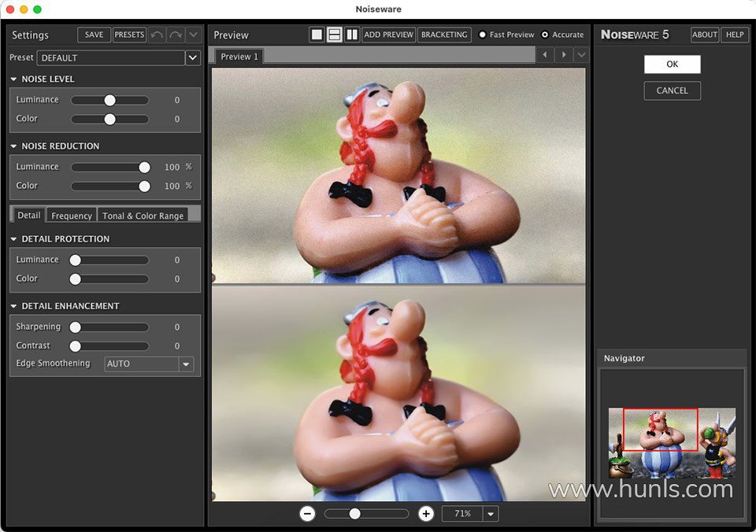Click the upper original preview image

[x=398, y=175]
